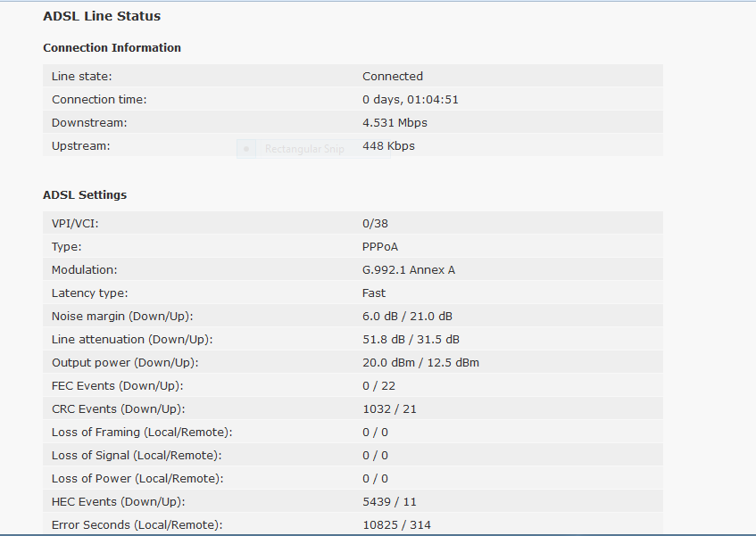
Task: Click the Upstream 448 Kbps value
Action: (x=388, y=145)
